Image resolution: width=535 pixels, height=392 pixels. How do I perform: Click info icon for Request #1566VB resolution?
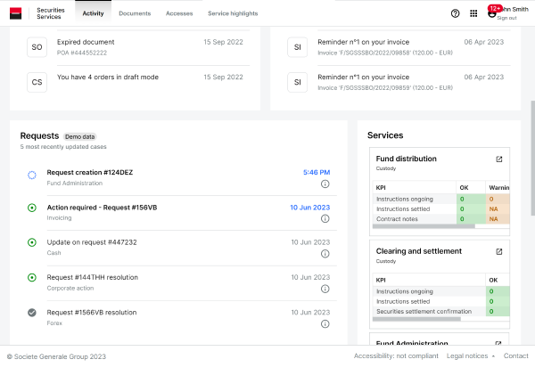coord(325,324)
